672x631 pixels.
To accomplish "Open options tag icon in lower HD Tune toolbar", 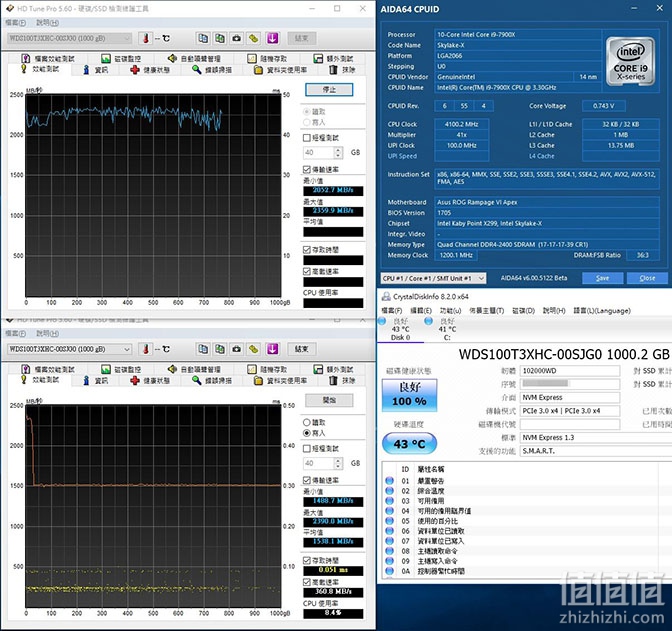I will (254, 349).
